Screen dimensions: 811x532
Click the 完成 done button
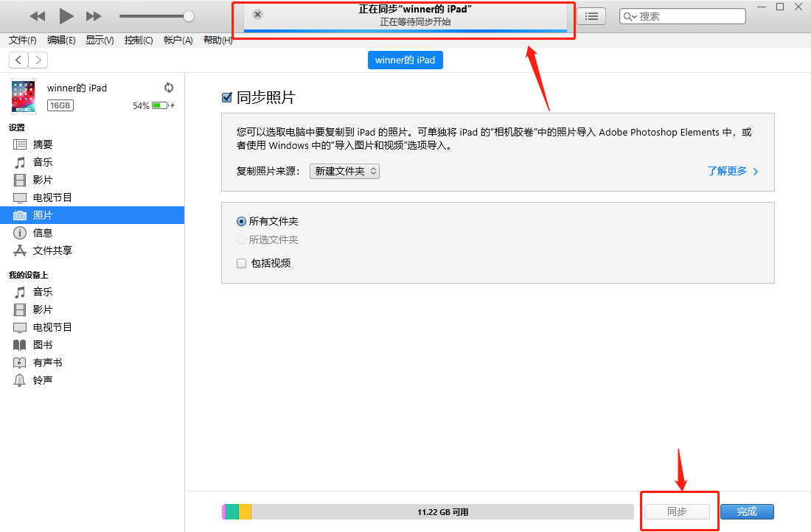coord(747,512)
